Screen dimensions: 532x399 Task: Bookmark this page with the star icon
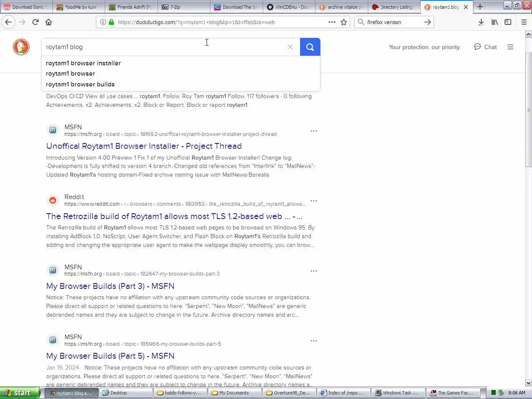tap(344, 22)
